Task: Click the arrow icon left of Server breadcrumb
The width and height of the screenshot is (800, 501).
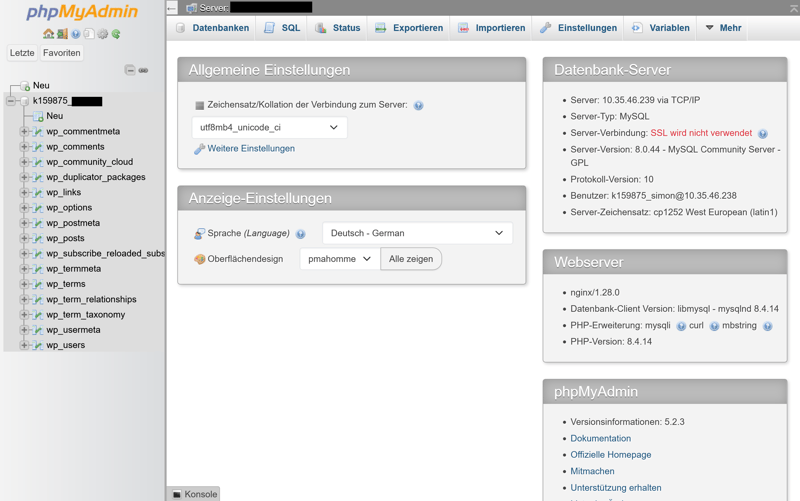Action: [x=172, y=8]
